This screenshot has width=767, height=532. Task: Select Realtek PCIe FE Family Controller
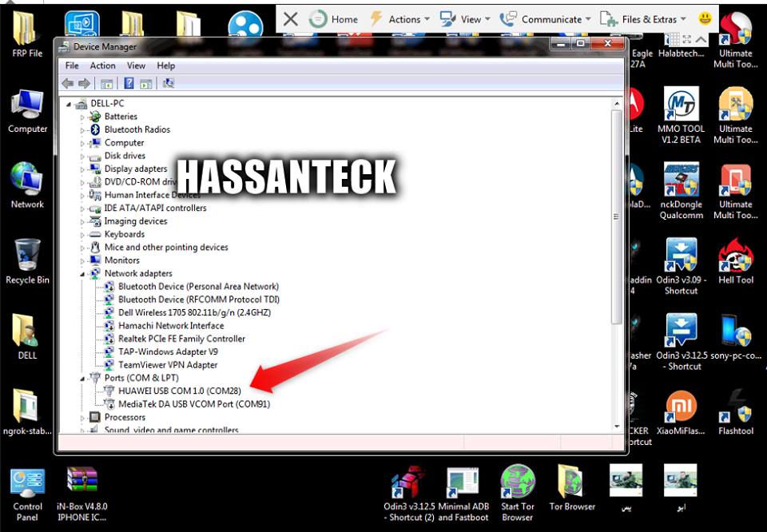[x=181, y=339]
